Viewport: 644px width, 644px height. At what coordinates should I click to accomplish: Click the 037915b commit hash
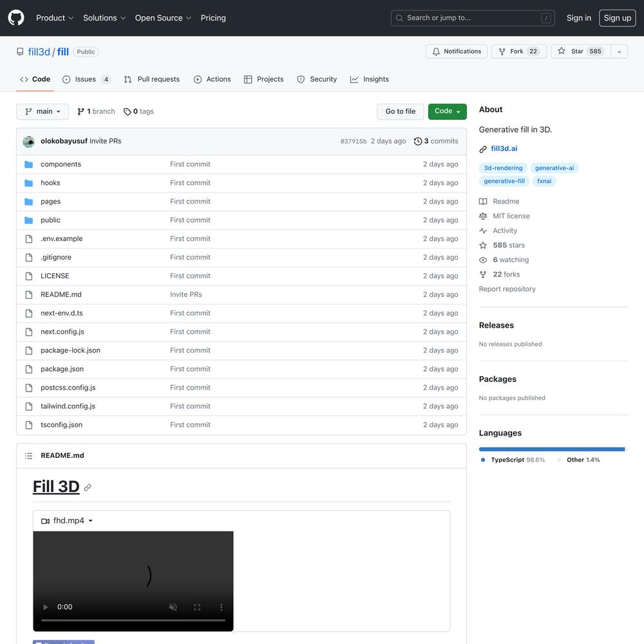(x=353, y=141)
